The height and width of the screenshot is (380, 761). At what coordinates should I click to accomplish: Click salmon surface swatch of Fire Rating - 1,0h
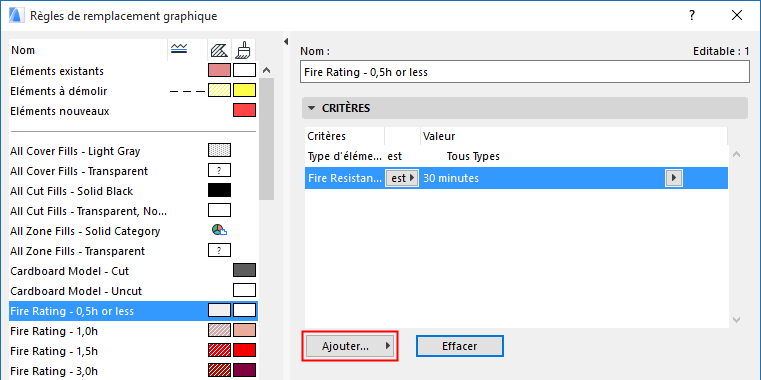[244, 330]
